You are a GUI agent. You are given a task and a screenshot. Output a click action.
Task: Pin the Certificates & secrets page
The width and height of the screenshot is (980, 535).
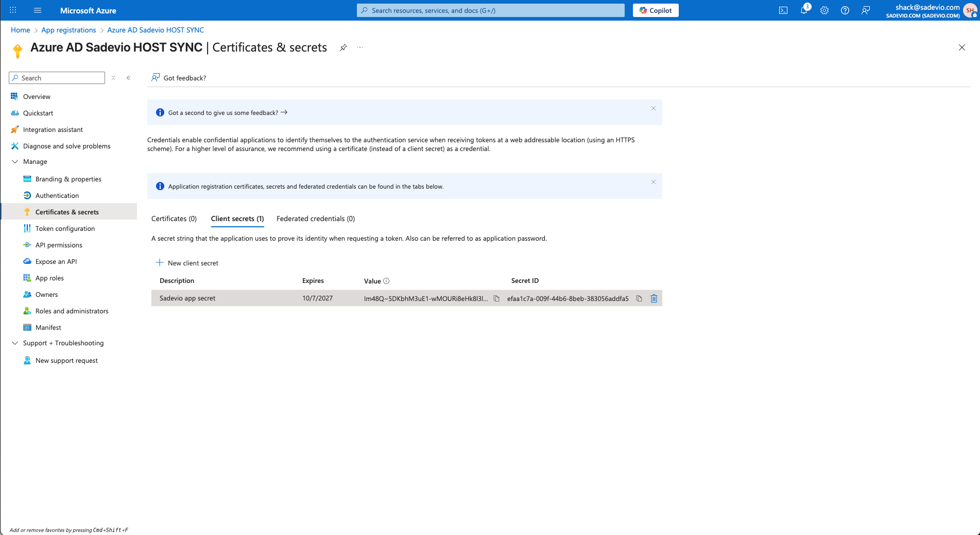click(x=343, y=47)
